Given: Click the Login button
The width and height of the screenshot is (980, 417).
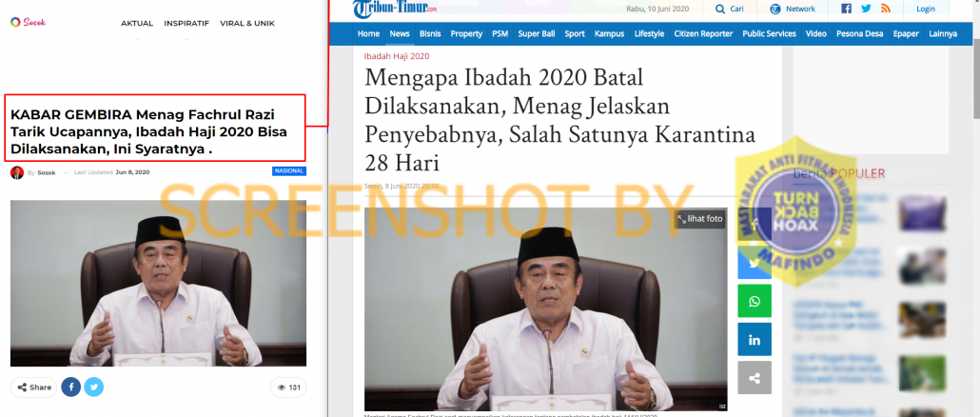Looking at the screenshot, I should (x=926, y=9).
